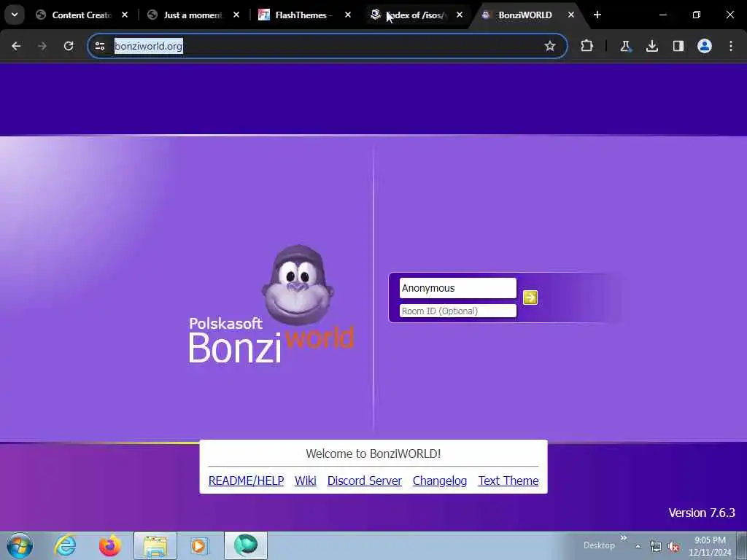Screen dimensions: 747x560
Task: Click the Desktop toolbar label
Action: 599,545
